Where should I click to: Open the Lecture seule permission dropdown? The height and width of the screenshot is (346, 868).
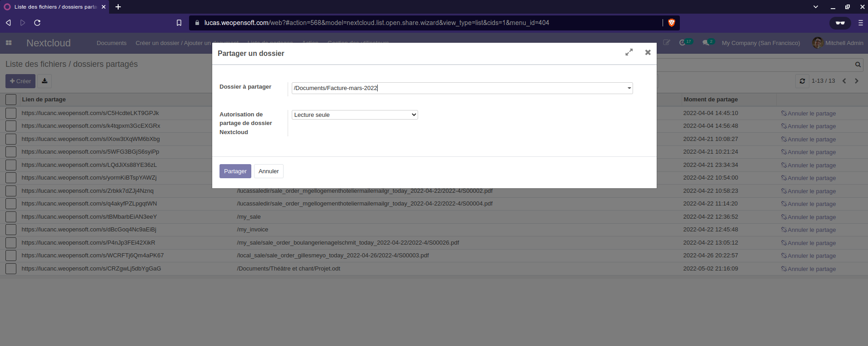[354, 115]
